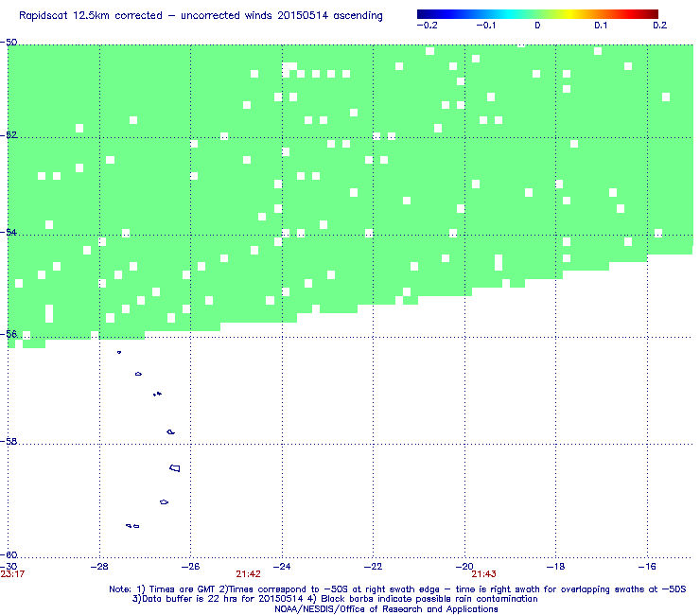
Task: Click the -58 latitude axis label
Action: [x=9, y=441]
